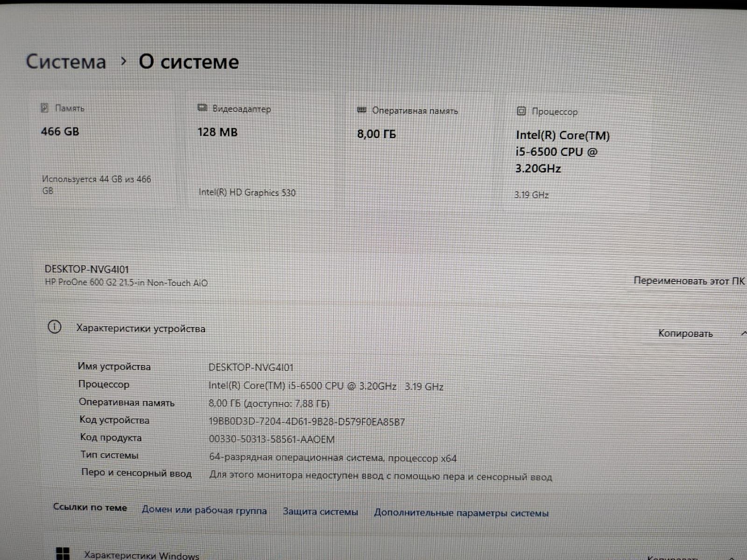Open Домен или рабочая группа link
Image resolution: width=747 pixels, height=560 pixels.
tap(204, 511)
